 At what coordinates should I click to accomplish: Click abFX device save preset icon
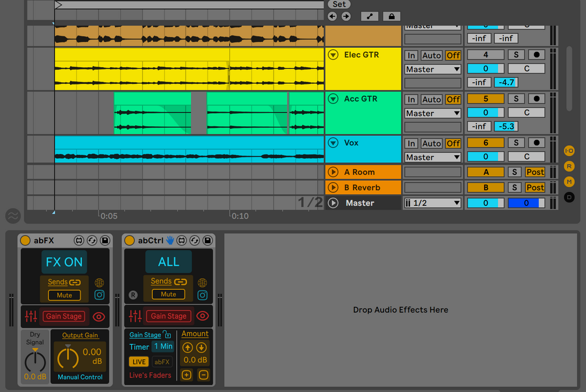pyautogui.click(x=105, y=240)
